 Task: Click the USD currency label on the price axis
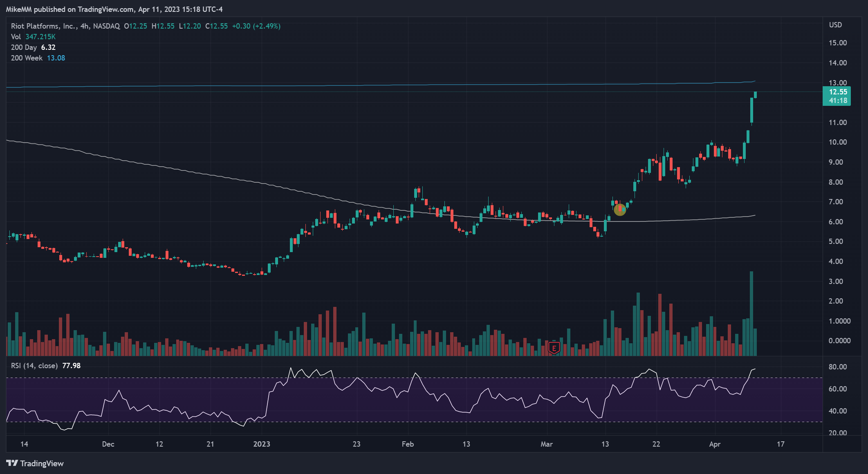coord(835,25)
